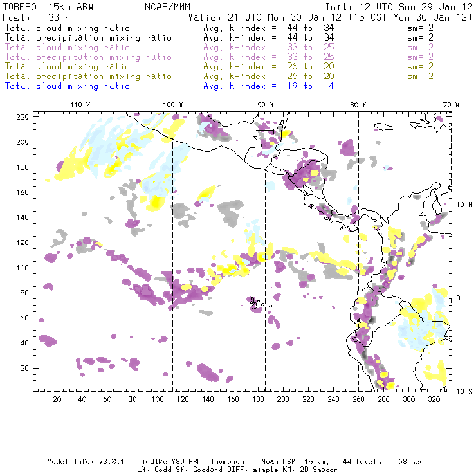
Task: Click "sm= 2" on the olive cloud row
Action: click(x=420, y=66)
